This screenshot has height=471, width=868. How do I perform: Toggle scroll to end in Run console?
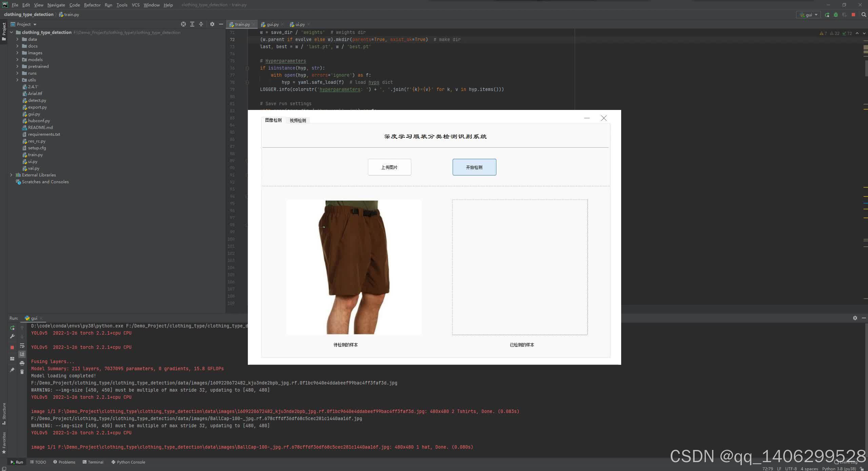22,354
